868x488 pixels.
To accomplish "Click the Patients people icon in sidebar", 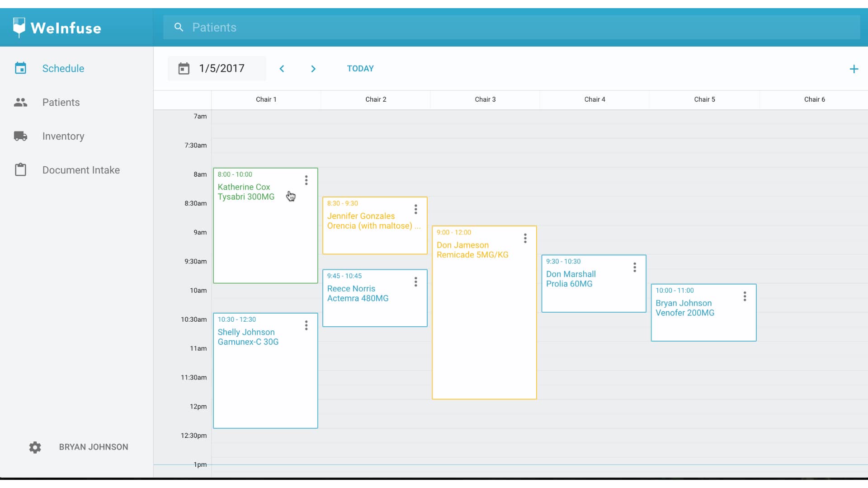I will [x=20, y=102].
